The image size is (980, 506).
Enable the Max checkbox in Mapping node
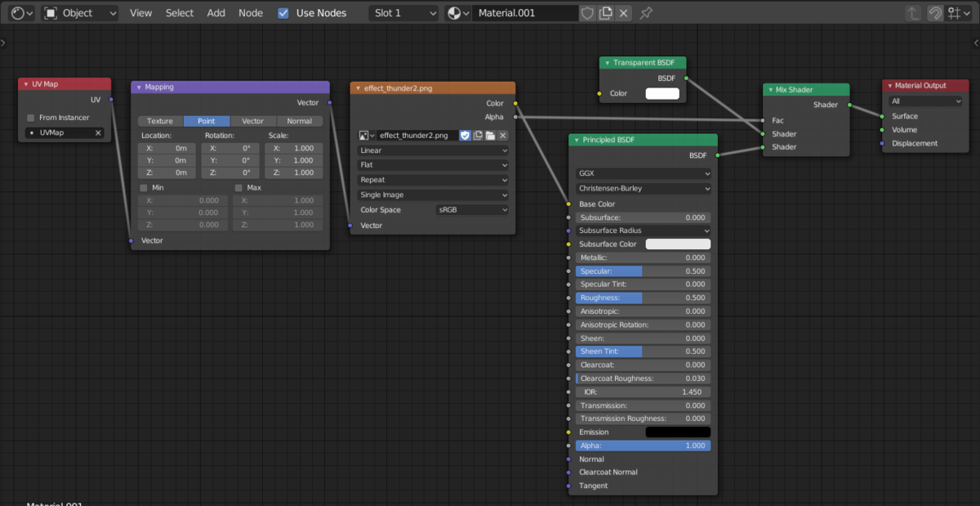(x=239, y=188)
